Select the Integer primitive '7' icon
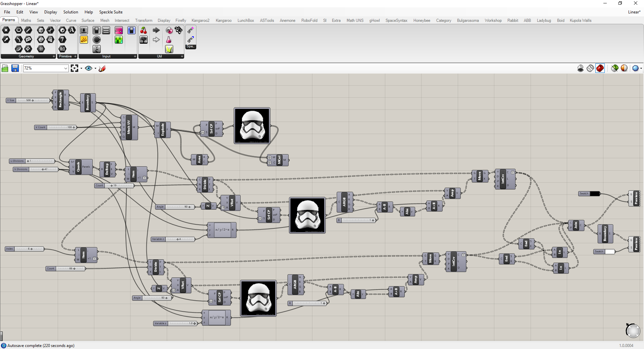Image resolution: width=644 pixels, height=349 pixels. click(x=62, y=40)
